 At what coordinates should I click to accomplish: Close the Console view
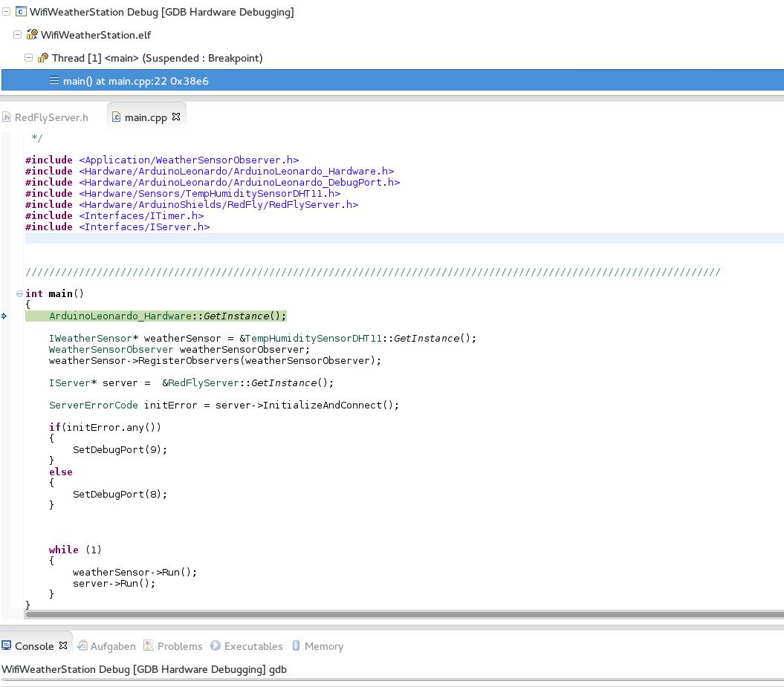pyautogui.click(x=63, y=645)
